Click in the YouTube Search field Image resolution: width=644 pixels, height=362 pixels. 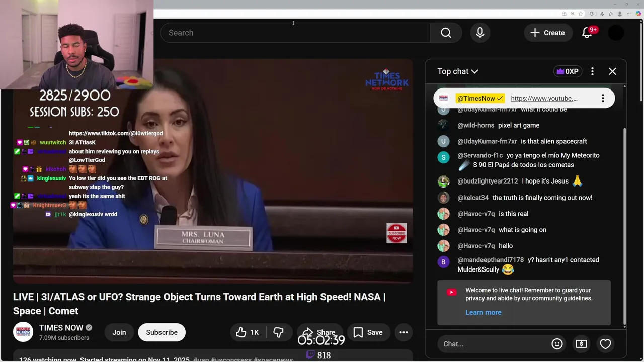[295, 33]
